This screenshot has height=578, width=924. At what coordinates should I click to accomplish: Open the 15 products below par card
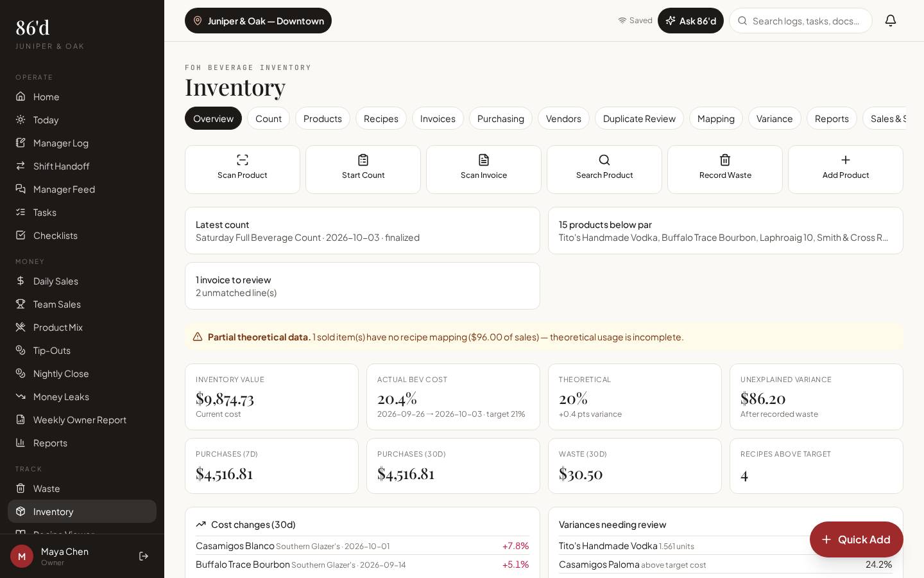point(726,231)
